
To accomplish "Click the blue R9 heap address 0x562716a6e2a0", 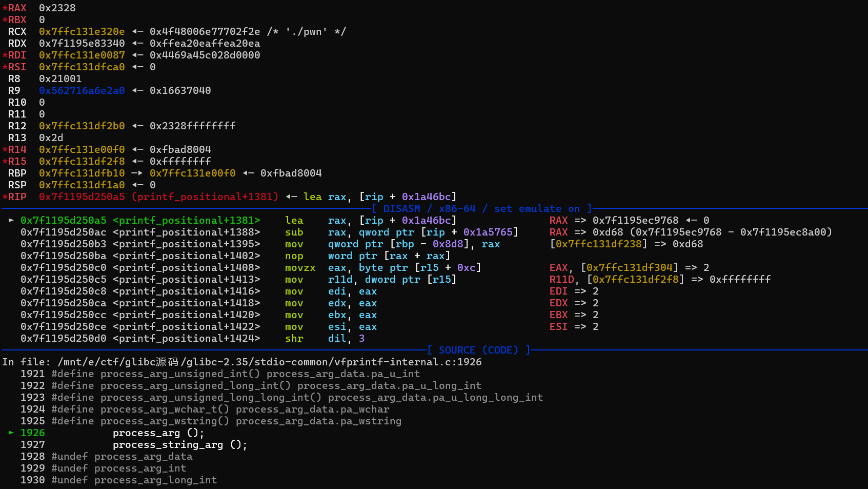I will pyautogui.click(x=82, y=91).
